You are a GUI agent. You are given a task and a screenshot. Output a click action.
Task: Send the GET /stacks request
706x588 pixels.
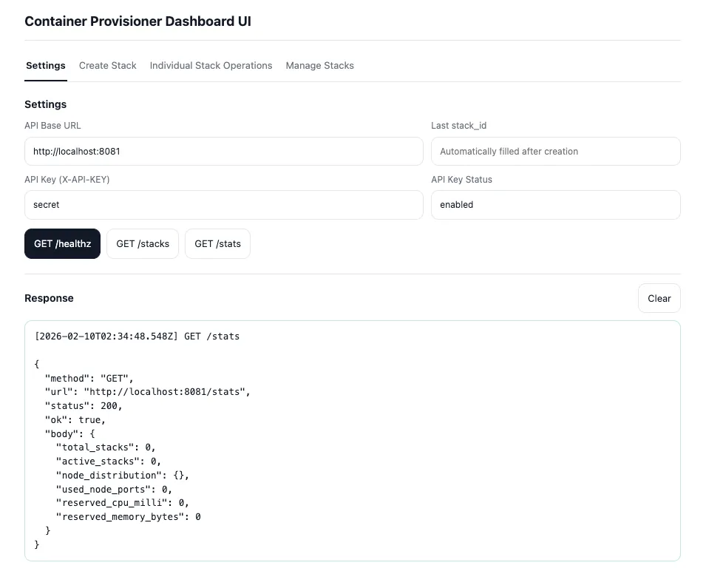pos(143,244)
